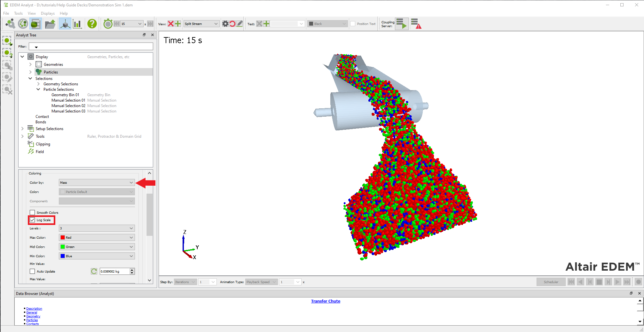Click the refresh icon beside Min Value
Image resolution: width=644 pixels, height=332 pixels.
(x=94, y=271)
